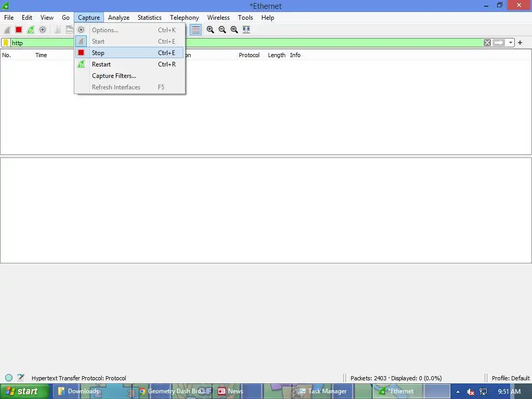
Task: Click the red stop capture toolbar button
Action: point(19,30)
